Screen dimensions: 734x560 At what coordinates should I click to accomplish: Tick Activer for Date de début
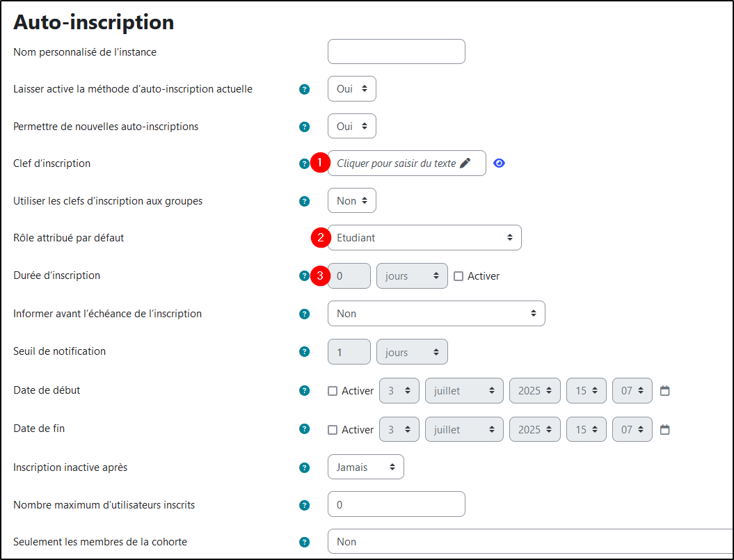point(333,391)
